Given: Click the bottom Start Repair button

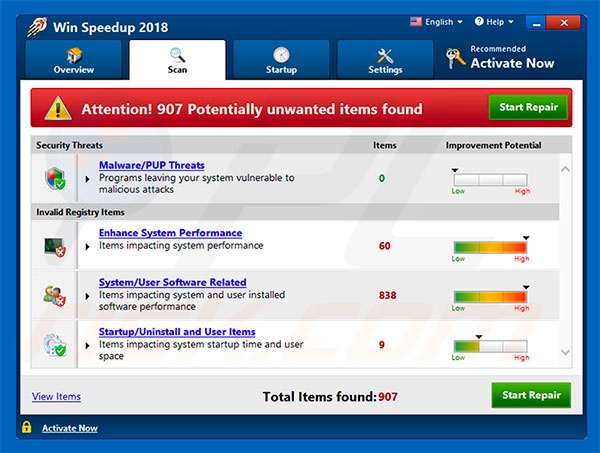Looking at the screenshot, I should (x=531, y=395).
